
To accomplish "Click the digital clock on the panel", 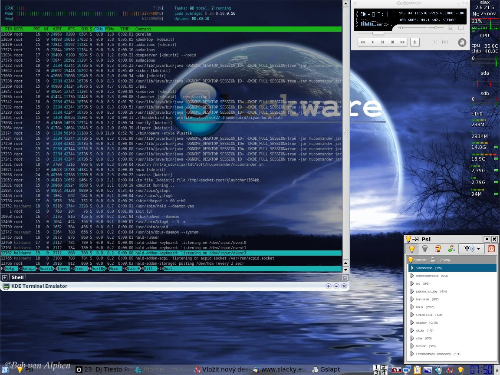I will [481, 370].
